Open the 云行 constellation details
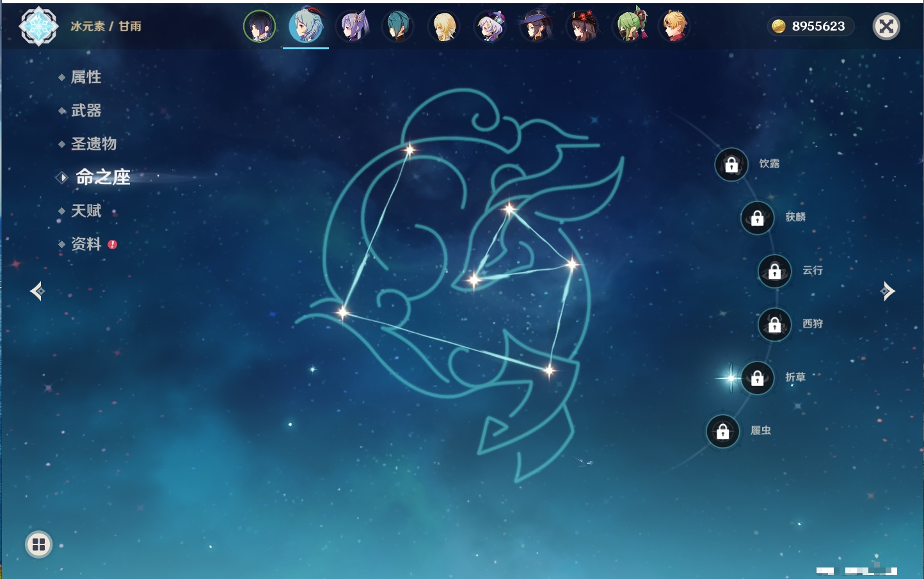Screen dimensions: 924x579 point(775,271)
